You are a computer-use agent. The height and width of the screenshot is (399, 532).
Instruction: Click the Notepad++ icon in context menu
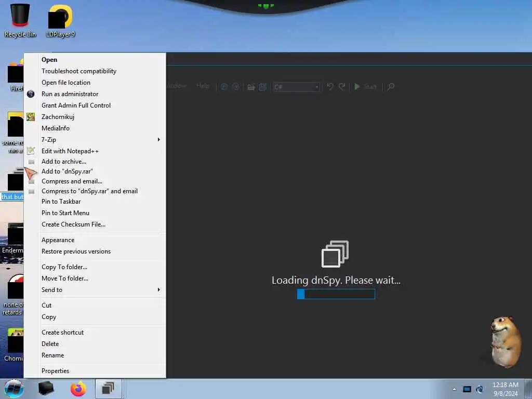(x=31, y=151)
